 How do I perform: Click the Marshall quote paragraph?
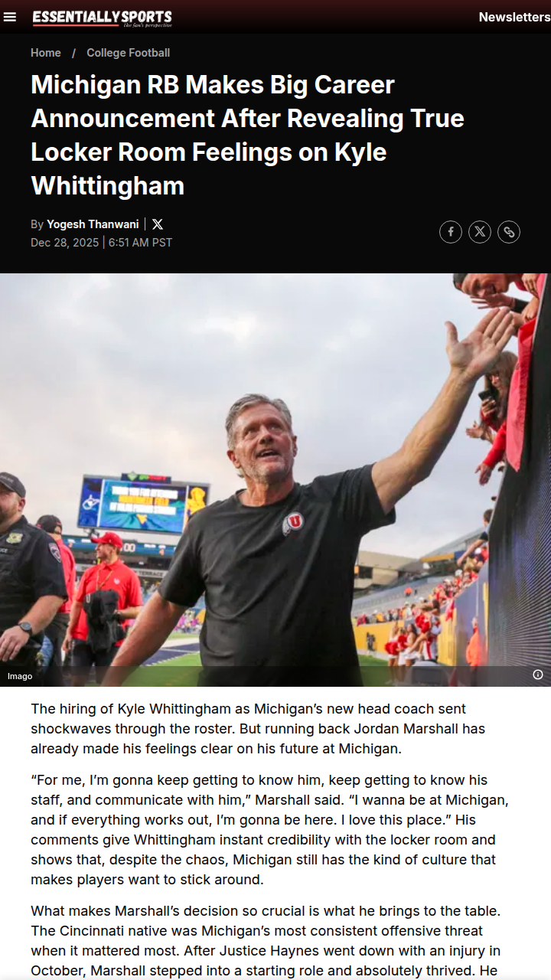pyautogui.click(x=269, y=830)
